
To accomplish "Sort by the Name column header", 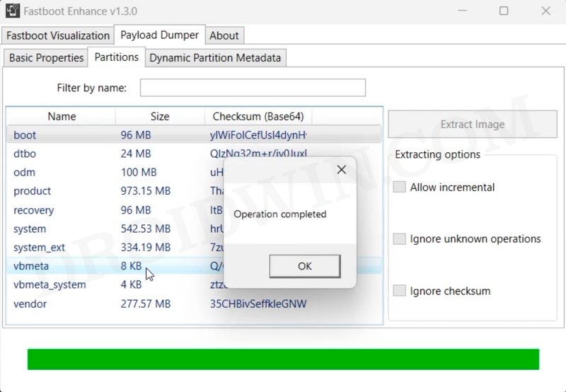I will pyautogui.click(x=62, y=116).
